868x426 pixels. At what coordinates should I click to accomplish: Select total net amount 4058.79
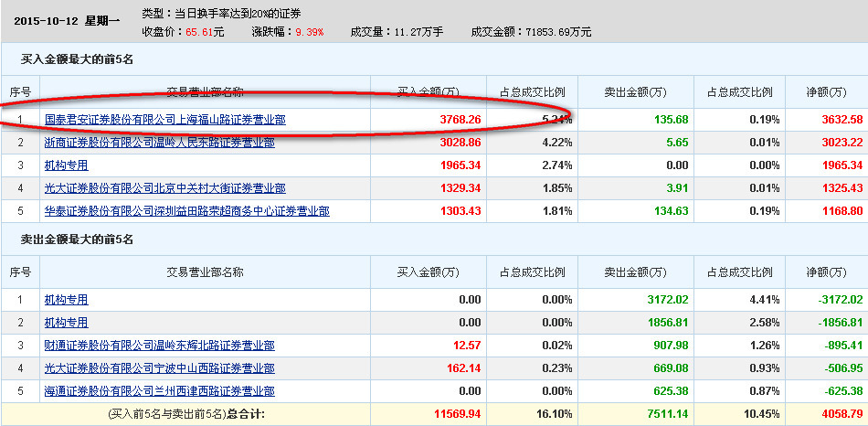point(842,414)
